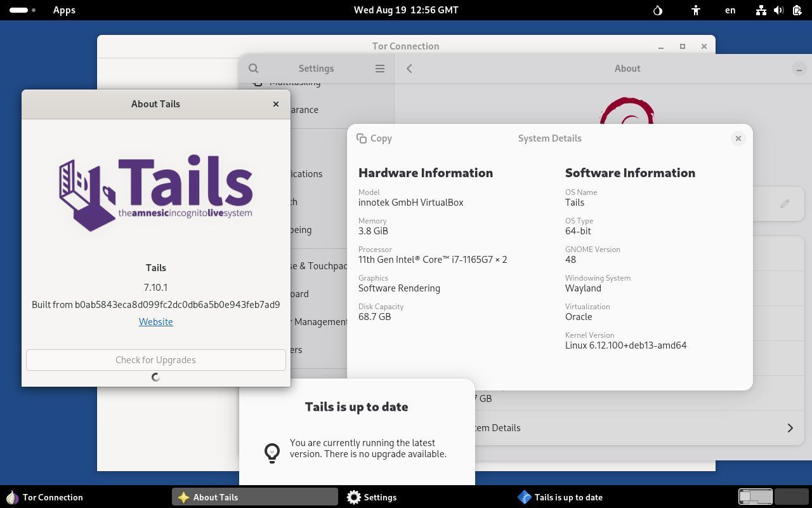The height and width of the screenshot is (508, 812).
Task: Click the 'Software Information' heading
Action: [630, 173]
